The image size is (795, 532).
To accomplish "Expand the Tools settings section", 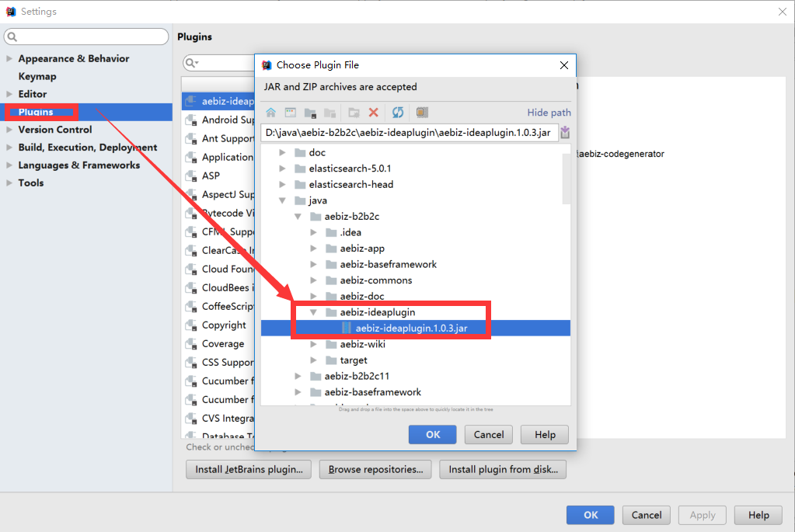I will point(9,183).
